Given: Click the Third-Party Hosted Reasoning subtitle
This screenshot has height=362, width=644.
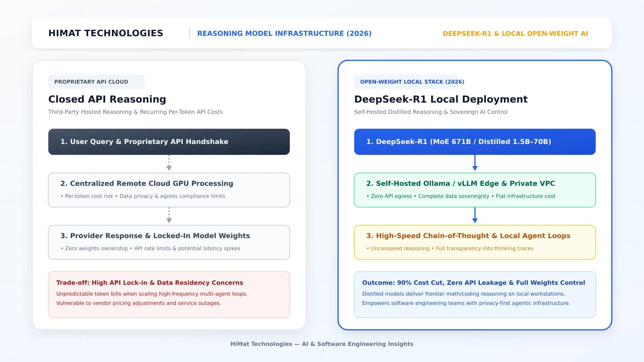Looking at the screenshot, I should (135, 112).
